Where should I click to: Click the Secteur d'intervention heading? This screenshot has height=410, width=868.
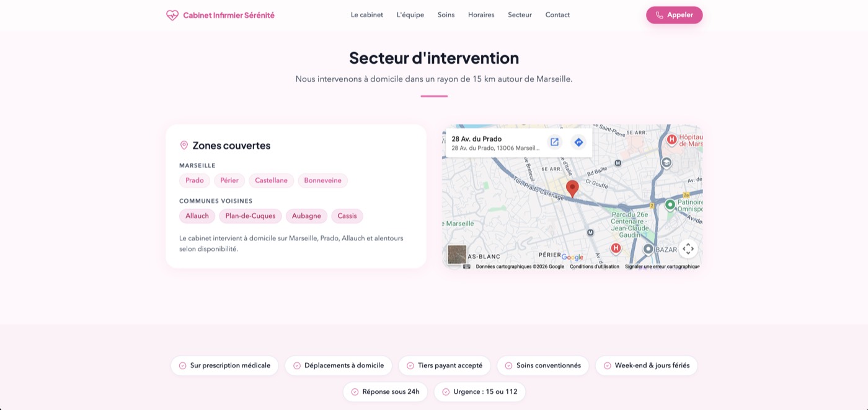point(434,58)
